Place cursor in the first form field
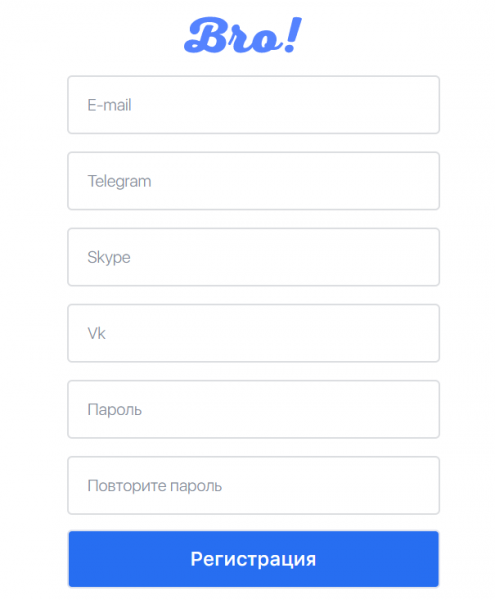This screenshot has height=600, width=495. [x=253, y=104]
